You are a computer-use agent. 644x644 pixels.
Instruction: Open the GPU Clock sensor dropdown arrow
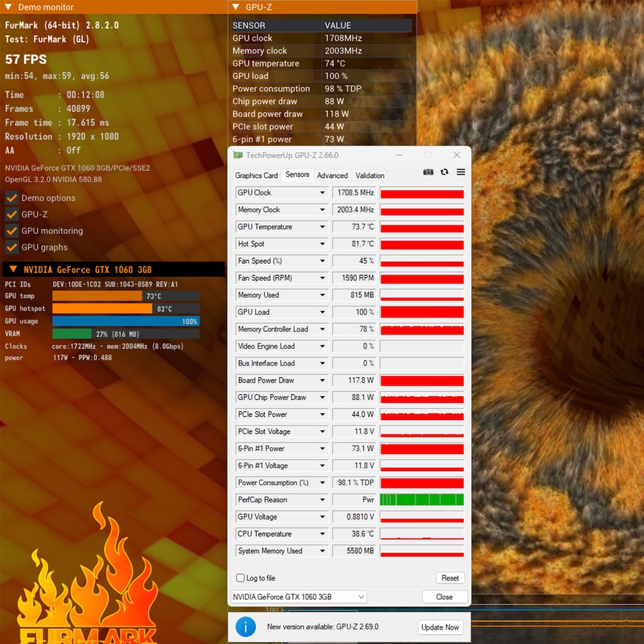tap(323, 192)
